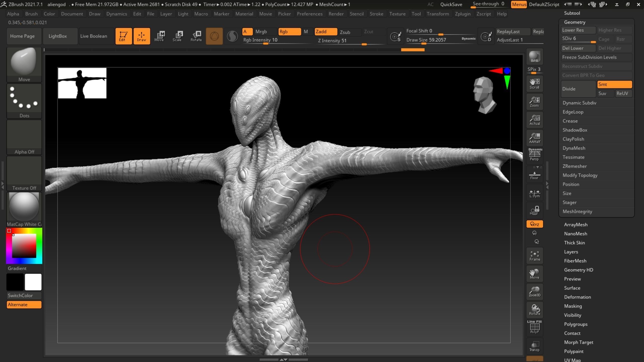Toggle the Floor grid

535,175
